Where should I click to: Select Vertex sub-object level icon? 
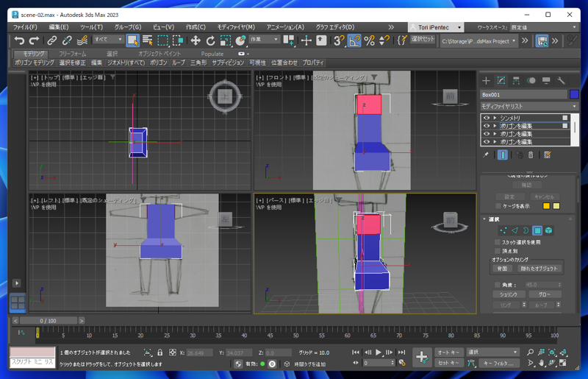(x=503, y=230)
